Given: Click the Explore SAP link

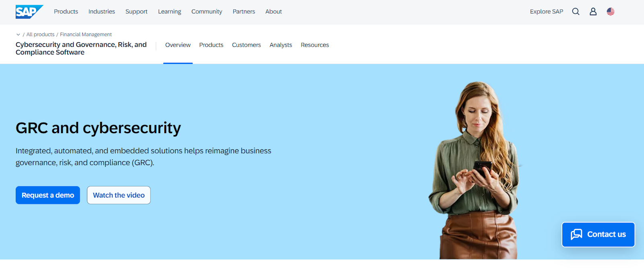Looking at the screenshot, I should click(546, 12).
